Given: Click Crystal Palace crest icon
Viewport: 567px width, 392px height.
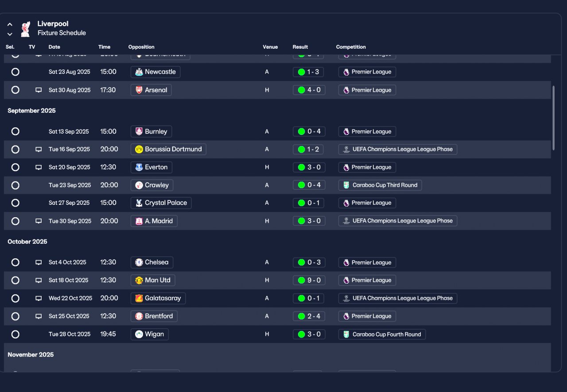Looking at the screenshot, I should pos(139,203).
